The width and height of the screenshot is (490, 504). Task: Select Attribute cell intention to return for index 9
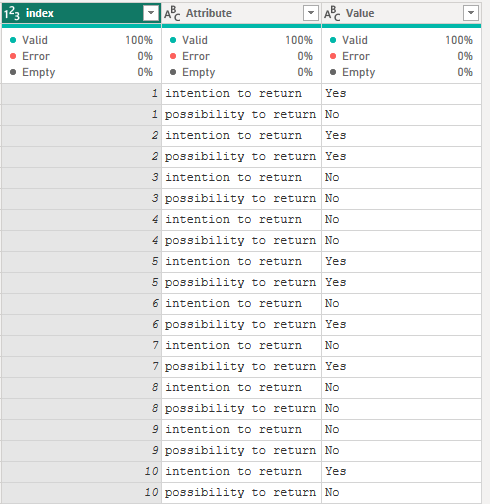click(x=241, y=430)
